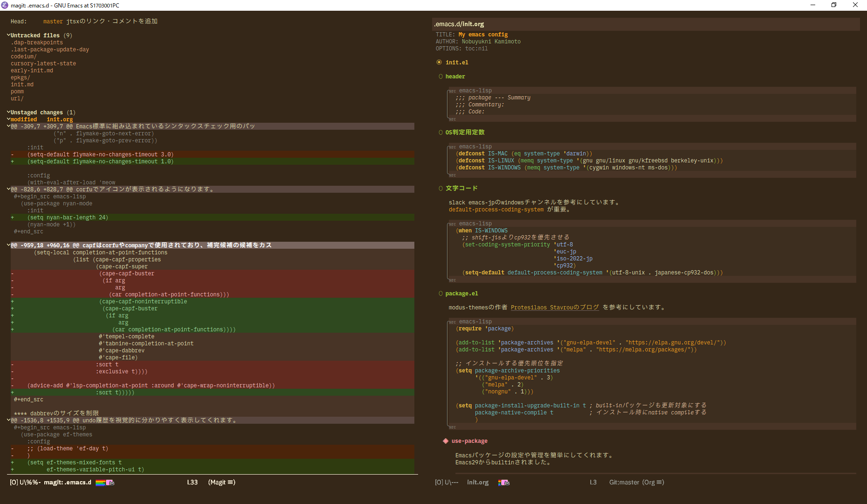
Task: Select the ◆ bullet of the use-package heading
Action: pos(445,441)
